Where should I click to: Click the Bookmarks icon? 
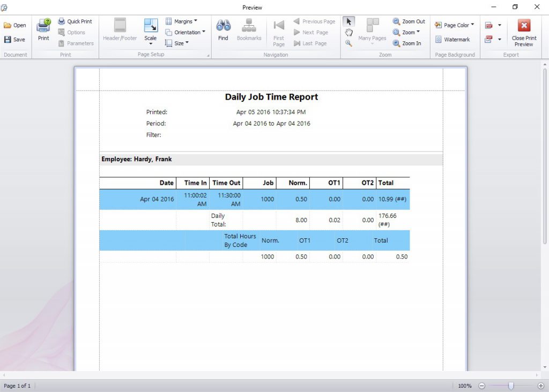pyautogui.click(x=249, y=31)
